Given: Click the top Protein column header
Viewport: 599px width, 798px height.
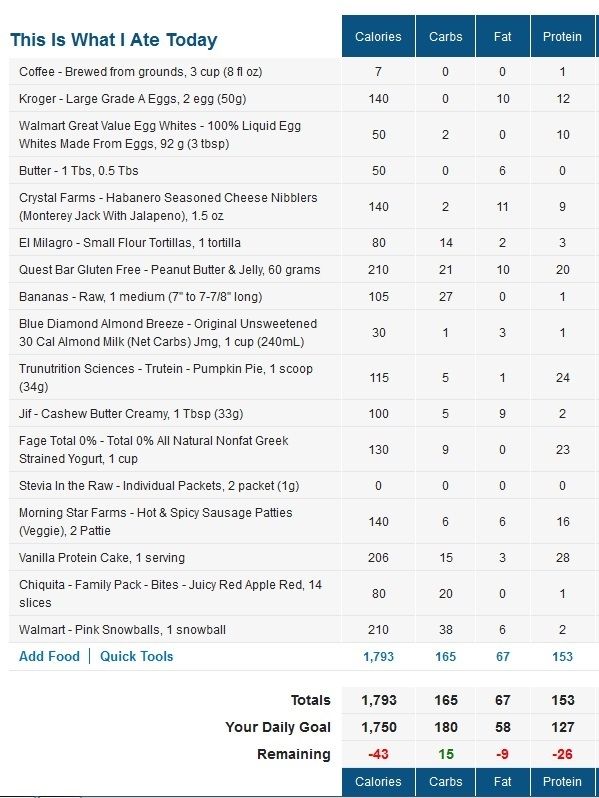Looking at the screenshot, I should point(562,36).
